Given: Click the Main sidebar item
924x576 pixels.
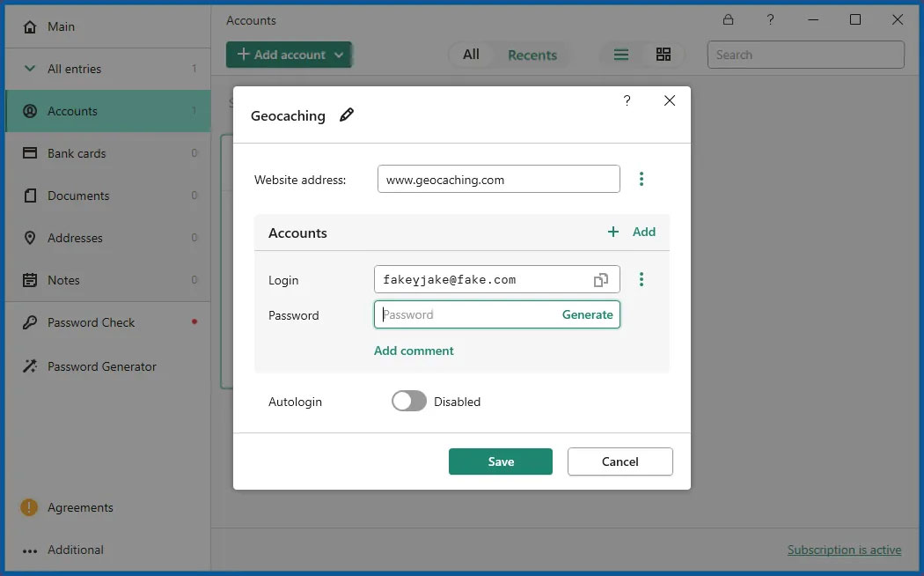Looking at the screenshot, I should pos(108,26).
